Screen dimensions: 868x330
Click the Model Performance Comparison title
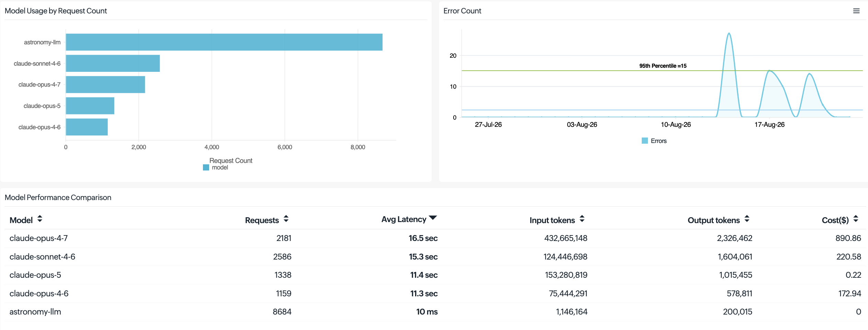58,198
